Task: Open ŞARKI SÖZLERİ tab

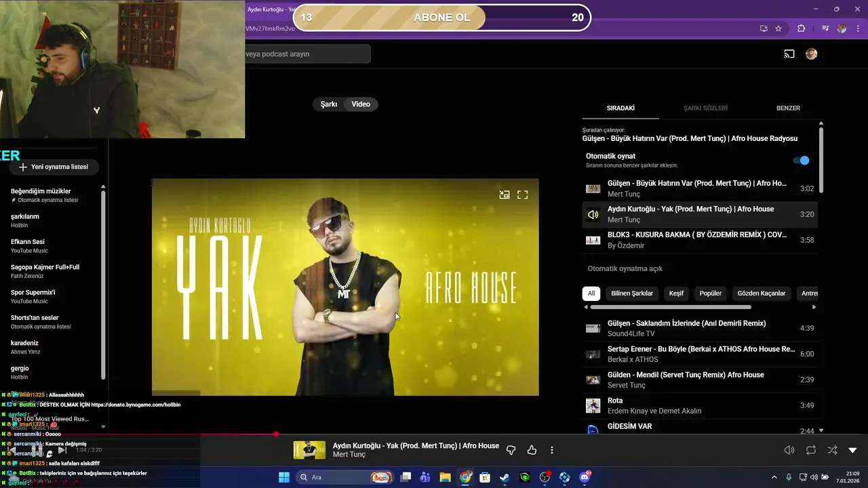Action: [x=705, y=108]
